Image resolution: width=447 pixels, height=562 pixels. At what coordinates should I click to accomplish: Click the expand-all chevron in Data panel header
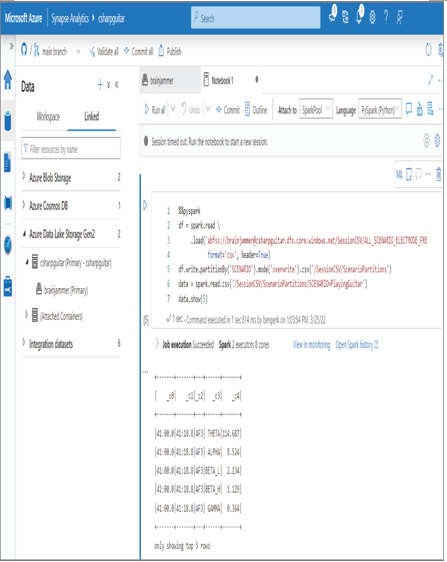109,85
